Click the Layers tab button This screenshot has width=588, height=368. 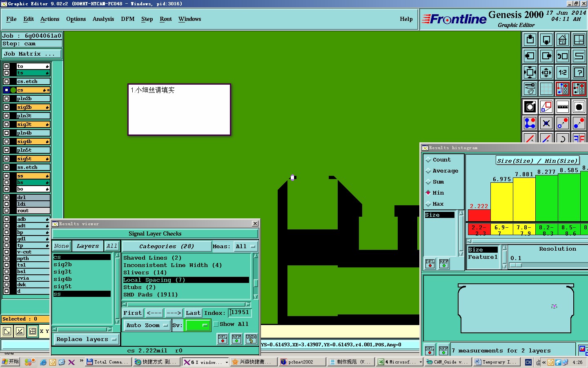click(88, 246)
